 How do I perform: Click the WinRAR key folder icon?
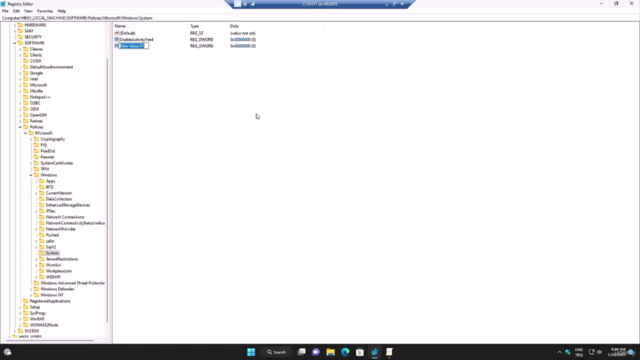click(26, 319)
